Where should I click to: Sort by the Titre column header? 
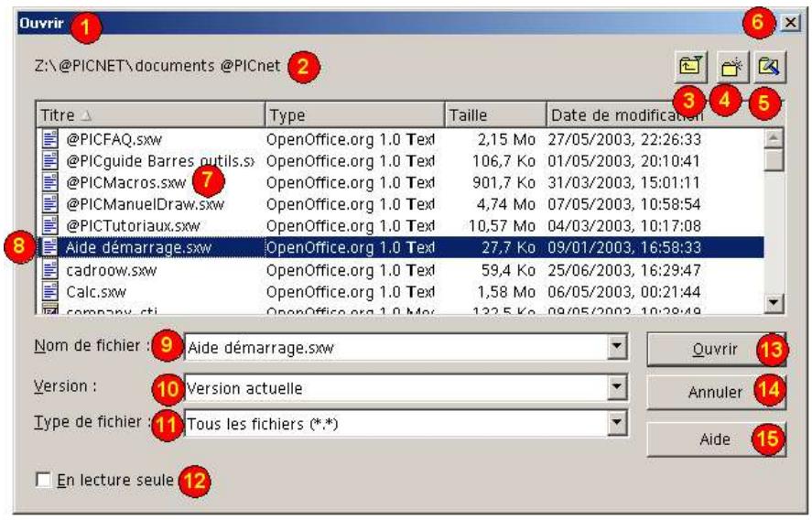tap(151, 115)
